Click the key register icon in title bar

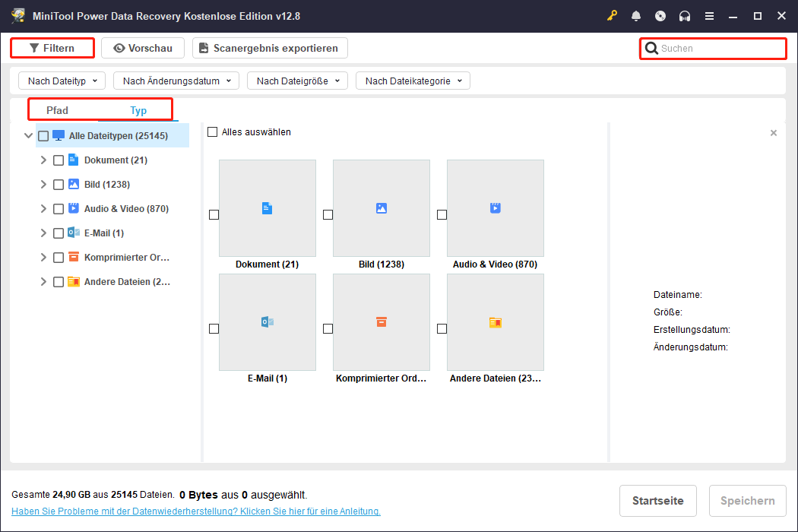[612, 16]
